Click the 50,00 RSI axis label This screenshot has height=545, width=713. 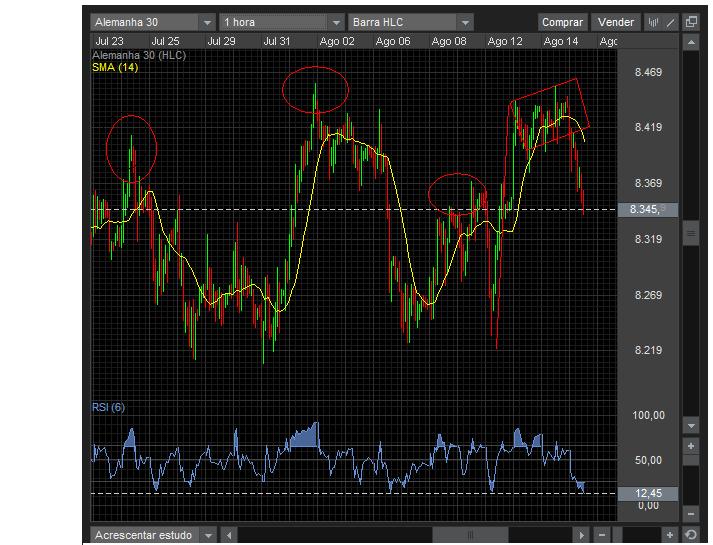click(x=648, y=460)
